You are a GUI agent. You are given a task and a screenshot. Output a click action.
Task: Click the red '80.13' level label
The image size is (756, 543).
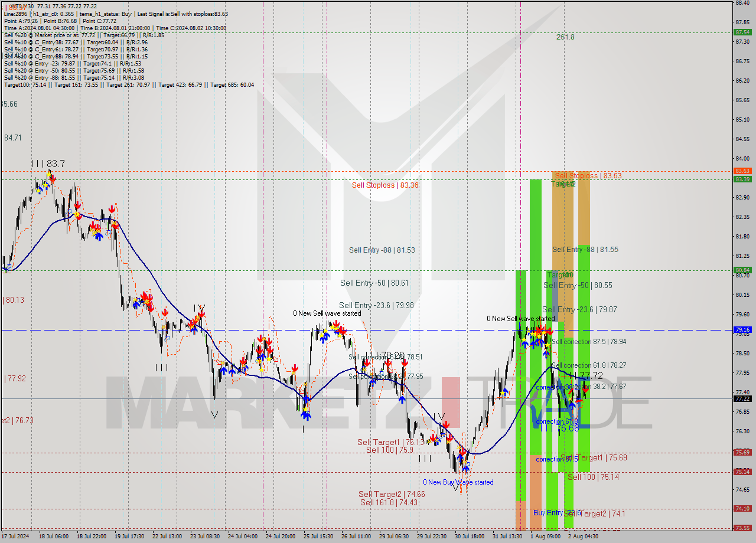click(x=14, y=300)
